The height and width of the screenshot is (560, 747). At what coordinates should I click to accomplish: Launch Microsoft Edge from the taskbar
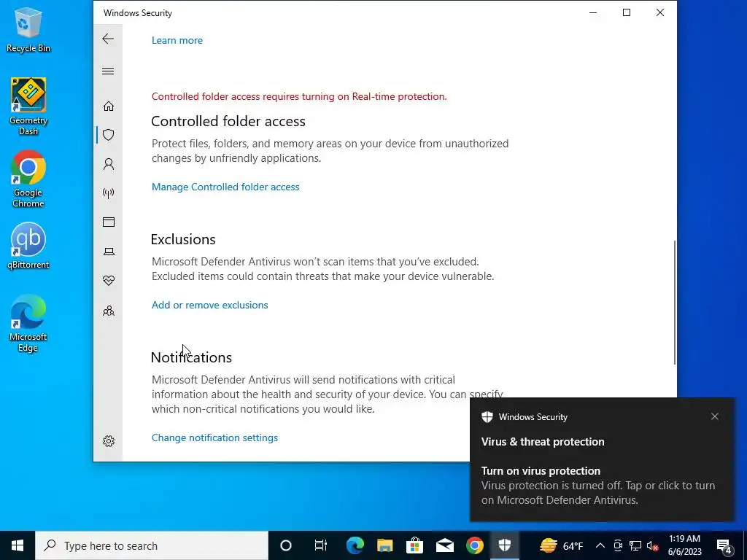point(355,545)
